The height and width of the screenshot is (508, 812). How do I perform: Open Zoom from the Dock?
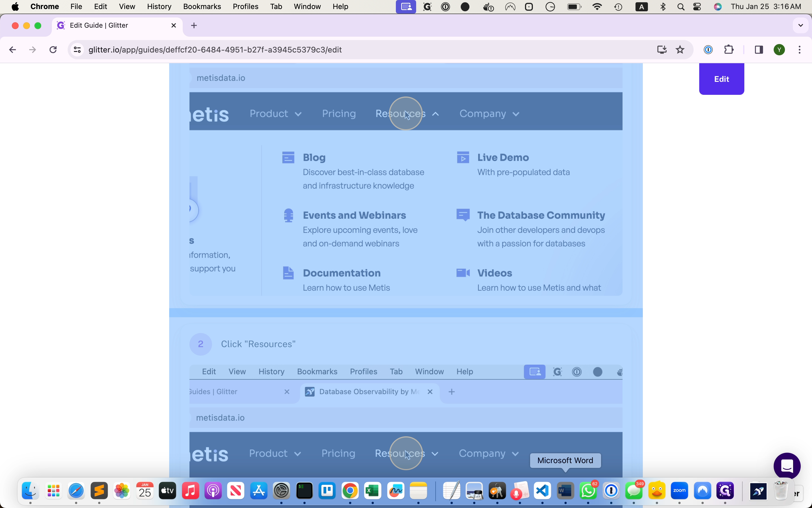point(680,491)
